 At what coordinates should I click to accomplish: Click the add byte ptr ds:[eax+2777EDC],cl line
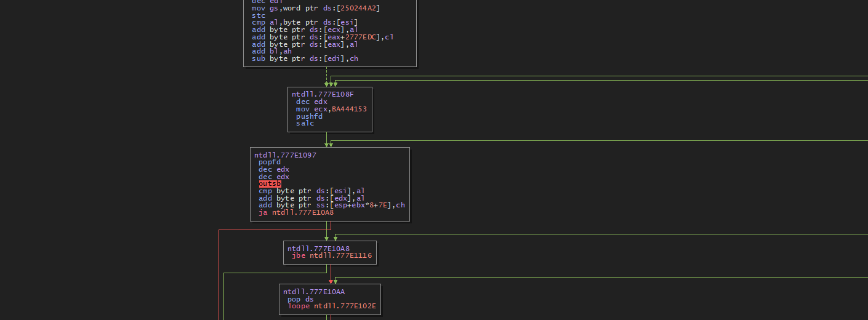pos(323,37)
